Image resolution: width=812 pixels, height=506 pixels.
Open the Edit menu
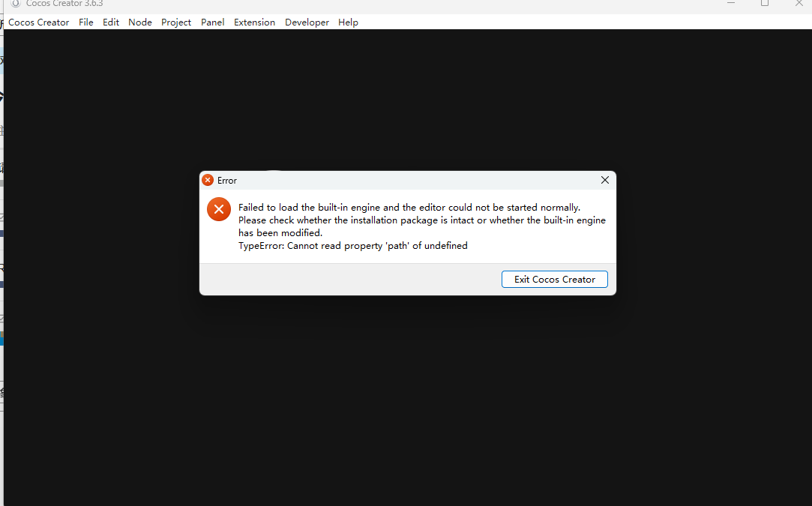(x=111, y=22)
